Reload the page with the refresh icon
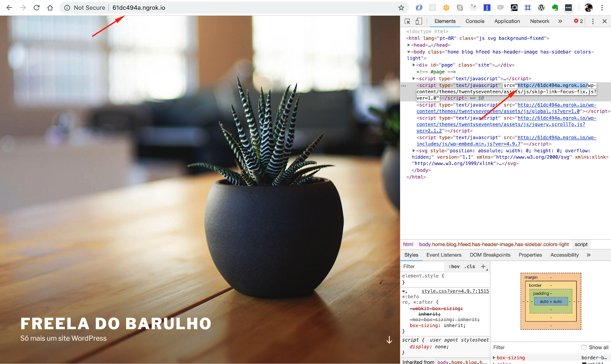 37,8
